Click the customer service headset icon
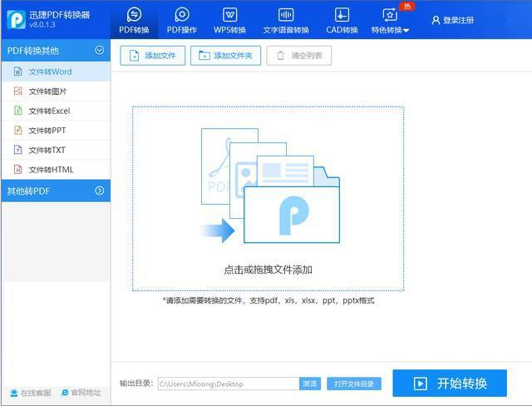Image resolution: width=532 pixels, height=406 pixels. click(14, 393)
